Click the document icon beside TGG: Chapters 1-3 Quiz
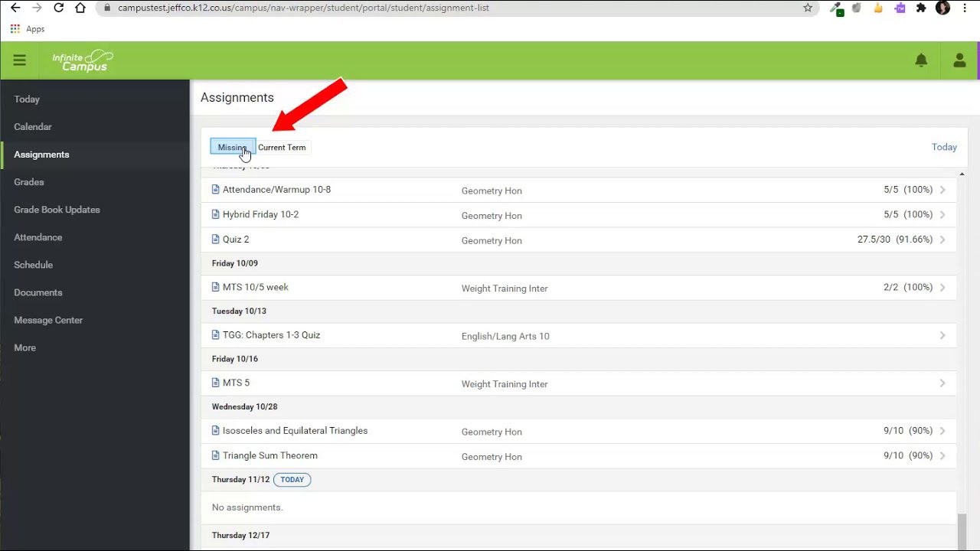Image resolution: width=980 pixels, height=551 pixels. click(x=216, y=335)
